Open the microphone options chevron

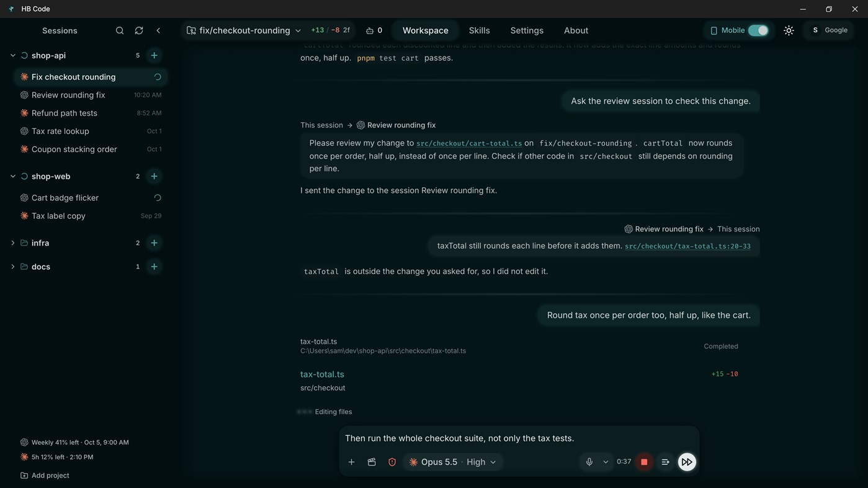[x=606, y=462]
